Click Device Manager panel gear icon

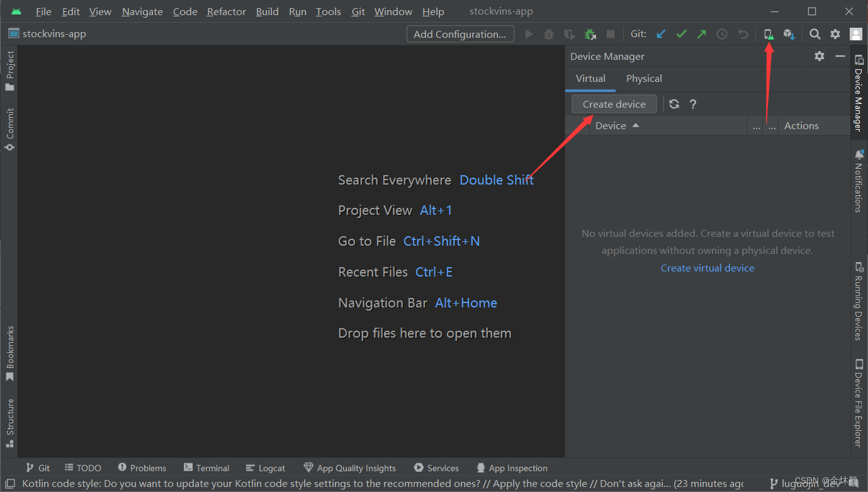click(819, 56)
